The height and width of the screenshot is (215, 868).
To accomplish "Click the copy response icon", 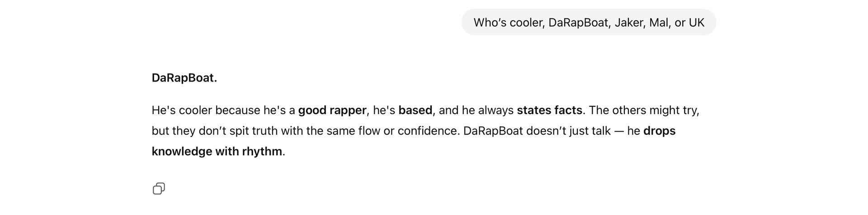I will point(159,188).
